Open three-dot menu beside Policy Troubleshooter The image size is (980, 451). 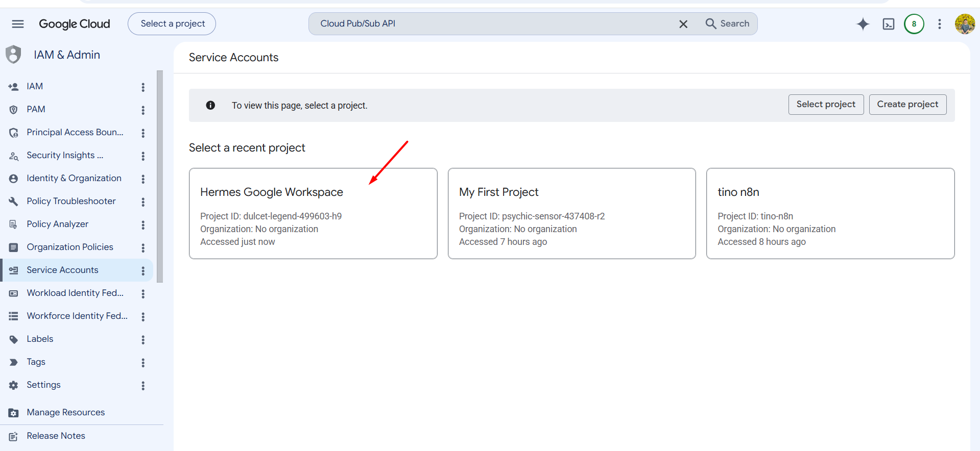(x=143, y=202)
